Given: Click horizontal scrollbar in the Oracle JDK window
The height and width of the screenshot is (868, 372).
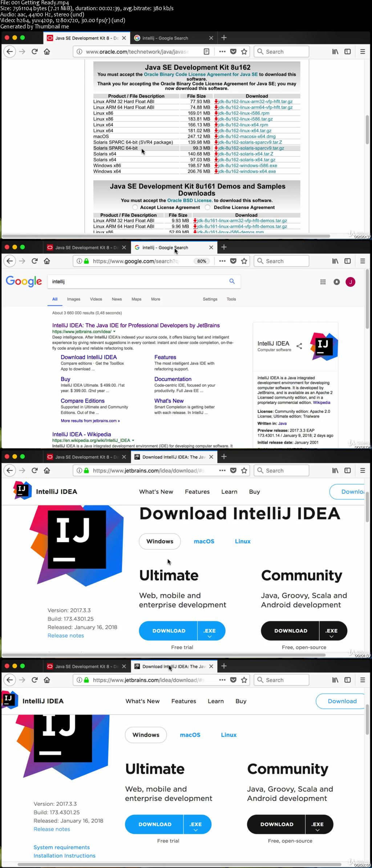Looking at the screenshot, I should (x=166, y=236).
